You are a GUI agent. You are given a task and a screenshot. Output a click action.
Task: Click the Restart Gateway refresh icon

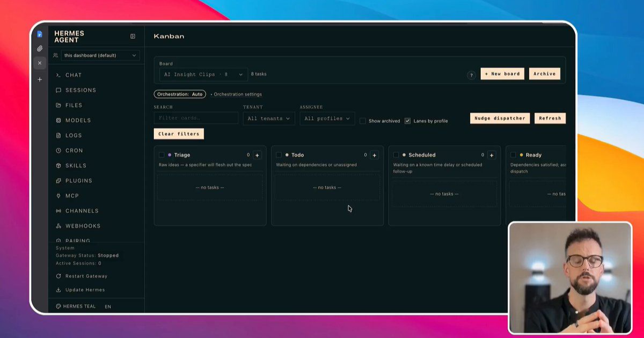click(x=58, y=276)
